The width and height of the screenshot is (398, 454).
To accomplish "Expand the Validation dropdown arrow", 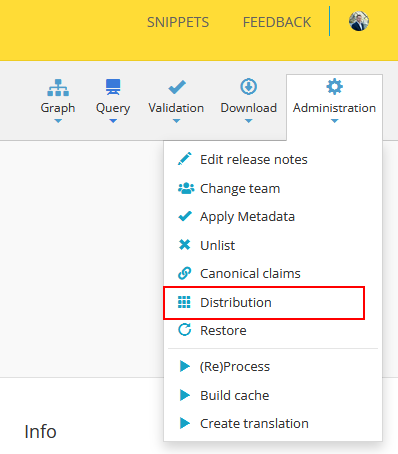I will [176, 121].
